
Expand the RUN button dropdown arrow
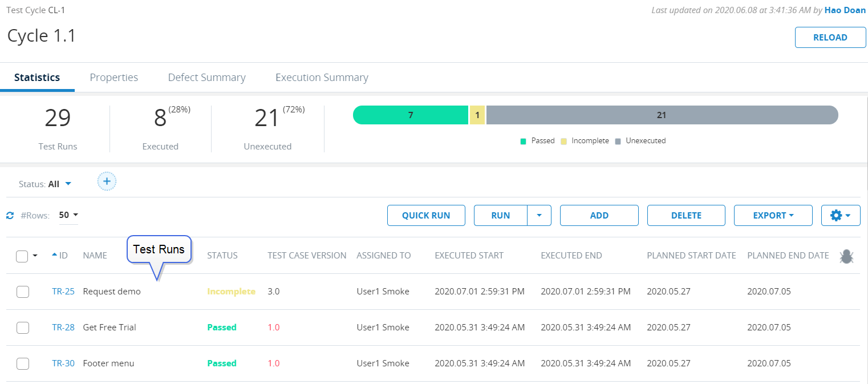coord(539,216)
